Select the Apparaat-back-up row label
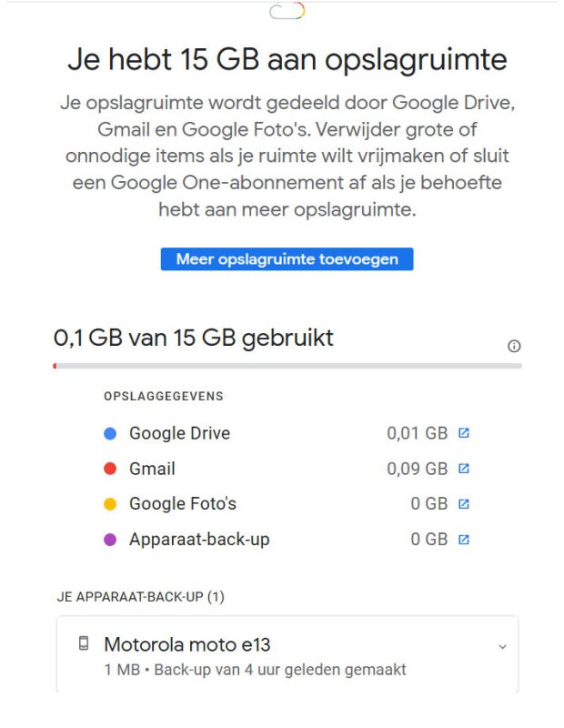This screenshot has height=728, width=564. click(199, 540)
